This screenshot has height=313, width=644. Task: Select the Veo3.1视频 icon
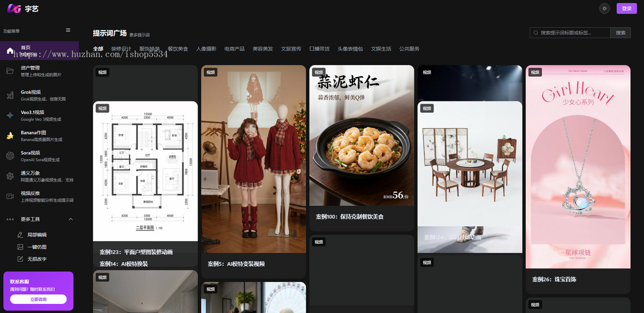coord(10,115)
